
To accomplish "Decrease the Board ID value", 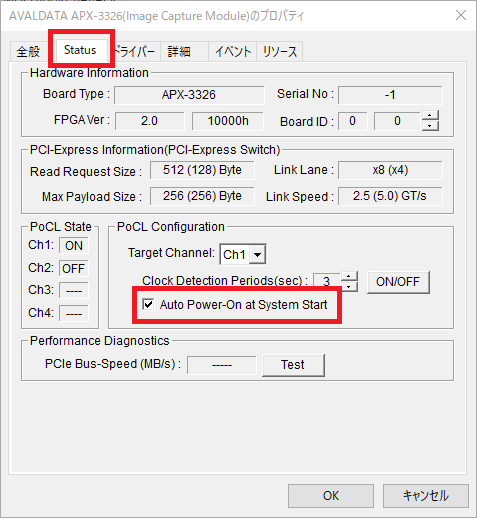I will pyautogui.click(x=430, y=126).
